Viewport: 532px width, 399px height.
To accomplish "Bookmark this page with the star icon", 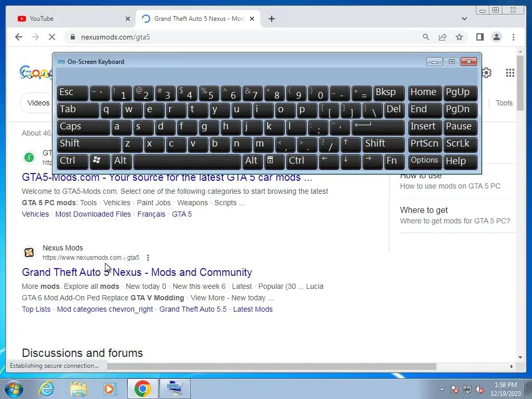I will tap(459, 37).
